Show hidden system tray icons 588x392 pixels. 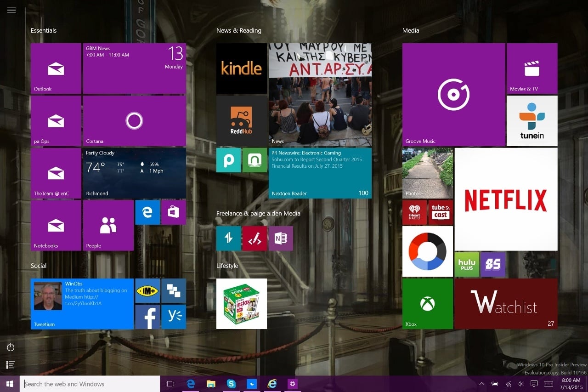coord(481,384)
